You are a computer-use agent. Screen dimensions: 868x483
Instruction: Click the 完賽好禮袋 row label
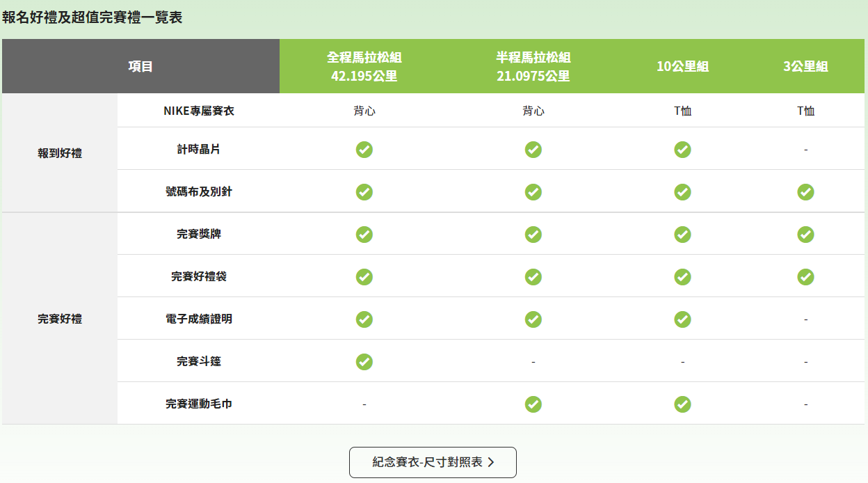tap(199, 276)
